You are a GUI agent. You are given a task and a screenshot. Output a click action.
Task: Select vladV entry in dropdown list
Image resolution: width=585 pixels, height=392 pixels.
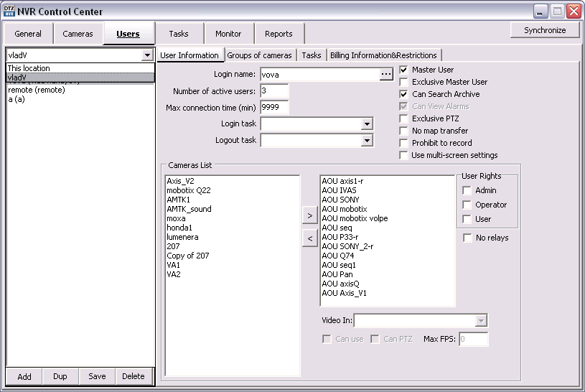pos(80,78)
